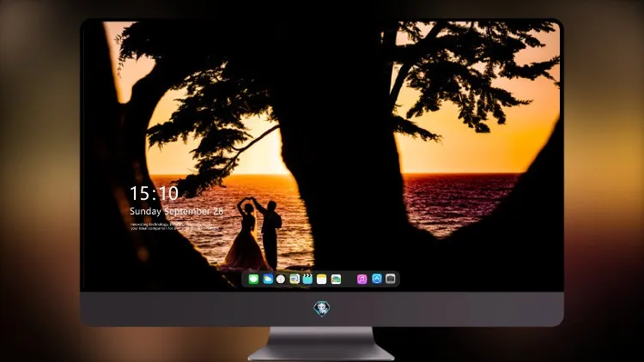Open the blue App Store icon

tap(377, 279)
